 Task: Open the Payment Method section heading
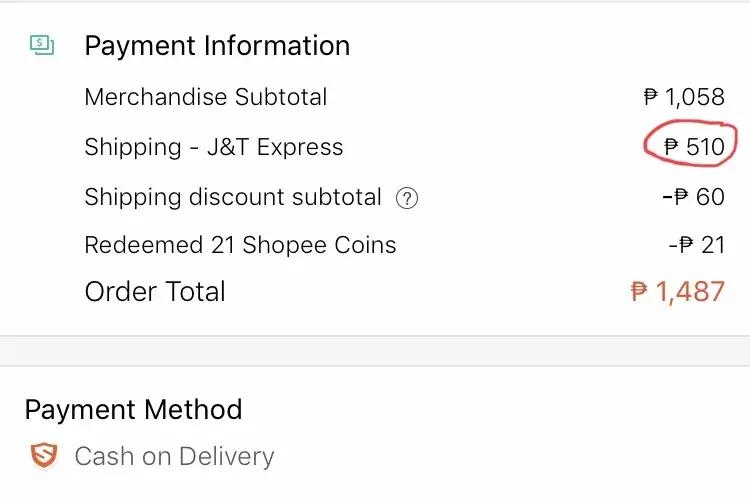pyautogui.click(x=133, y=409)
